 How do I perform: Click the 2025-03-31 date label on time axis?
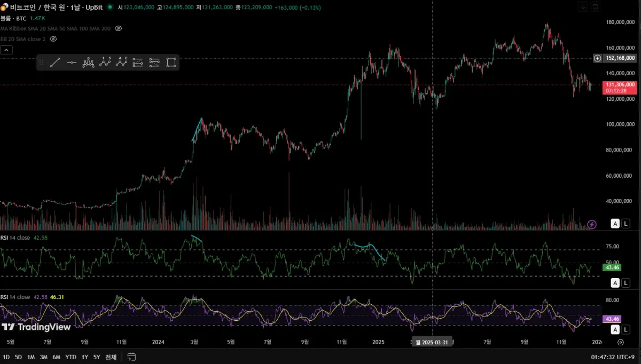tap(433, 342)
